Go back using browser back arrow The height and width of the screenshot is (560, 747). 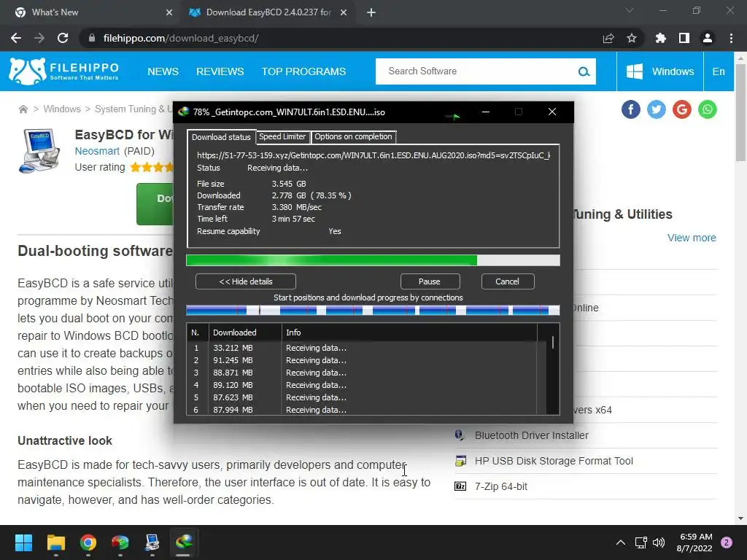(x=16, y=38)
